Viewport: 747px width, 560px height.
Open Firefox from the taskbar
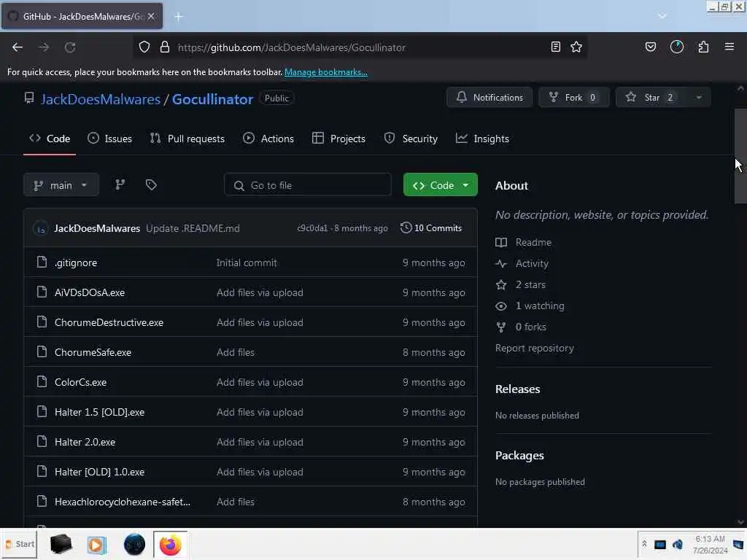pyautogui.click(x=170, y=544)
